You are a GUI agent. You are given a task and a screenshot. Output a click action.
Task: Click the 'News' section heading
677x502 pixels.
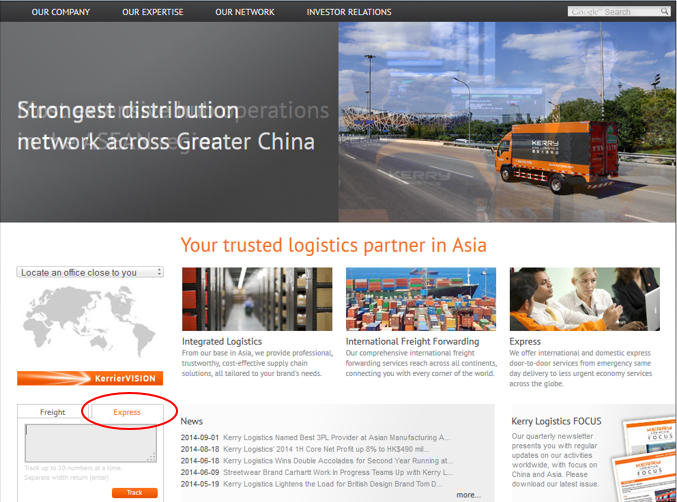point(191,421)
